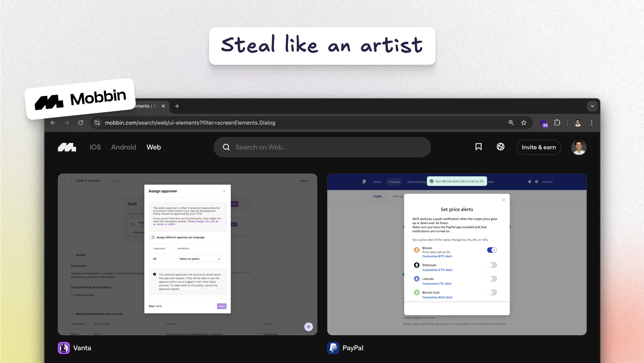
Task: Open the Savings tab in PayPal
Action: (398, 196)
